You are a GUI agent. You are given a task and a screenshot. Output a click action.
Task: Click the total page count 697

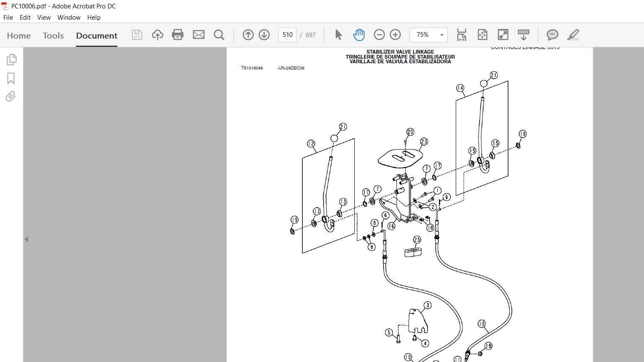[x=311, y=35]
